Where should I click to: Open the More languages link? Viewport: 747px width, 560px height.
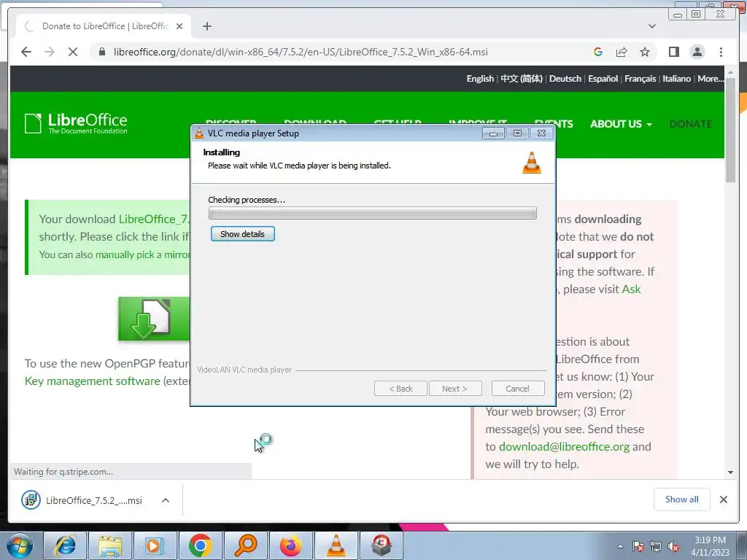click(711, 79)
